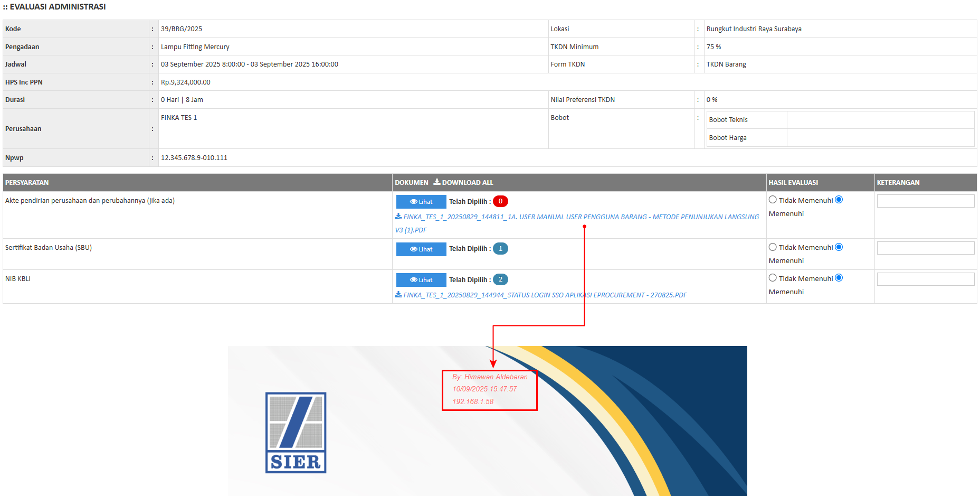
Task: Select Tidak Memenuhi for Akte pendirian perusahaan
Action: [773, 200]
